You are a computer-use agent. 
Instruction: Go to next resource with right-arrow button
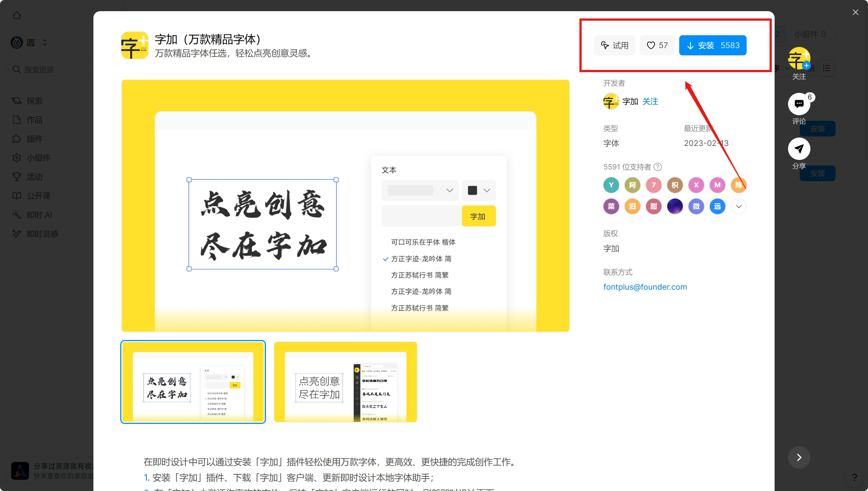pos(799,457)
